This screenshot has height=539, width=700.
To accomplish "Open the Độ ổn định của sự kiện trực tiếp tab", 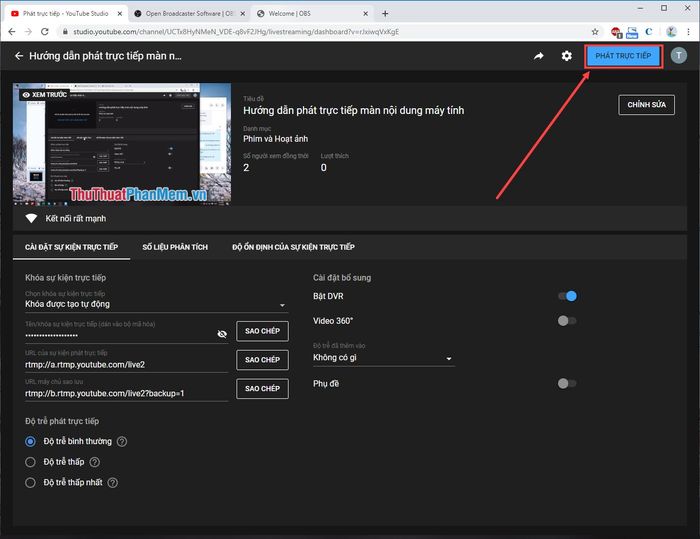I will pos(293,247).
